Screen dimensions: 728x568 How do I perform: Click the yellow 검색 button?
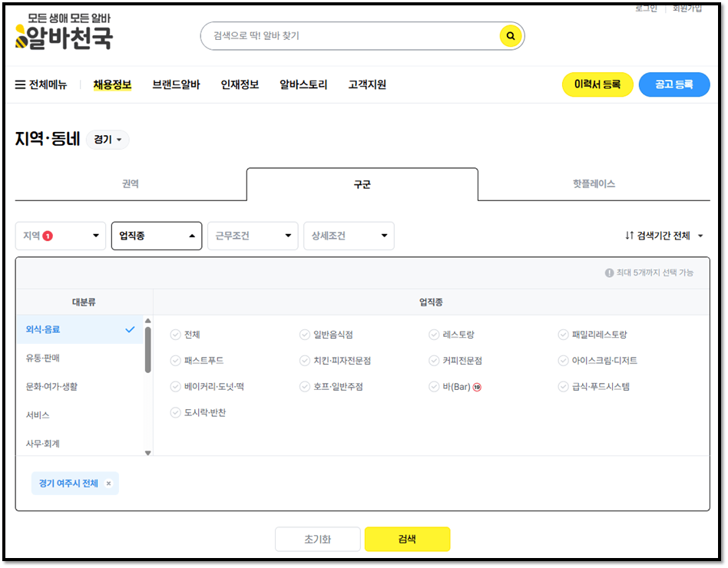408,539
